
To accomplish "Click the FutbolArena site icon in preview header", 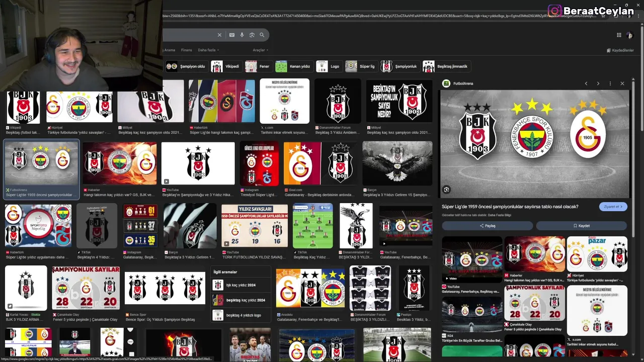I will [446, 83].
